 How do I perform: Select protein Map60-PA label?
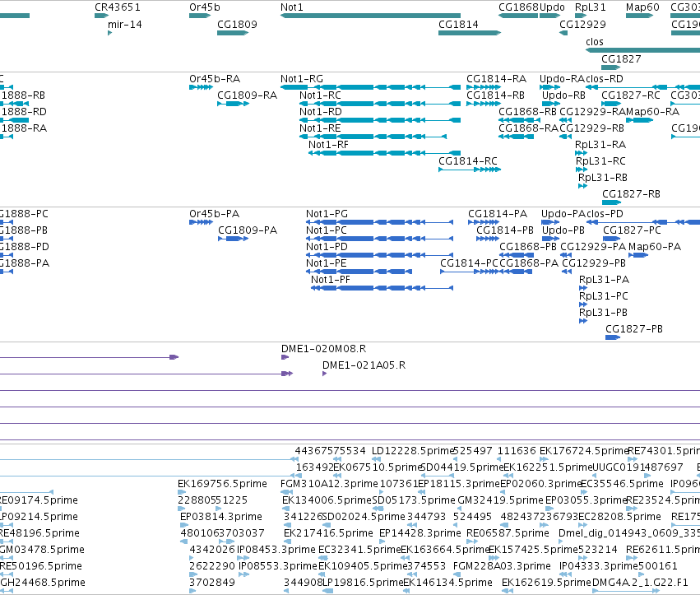[655, 247]
